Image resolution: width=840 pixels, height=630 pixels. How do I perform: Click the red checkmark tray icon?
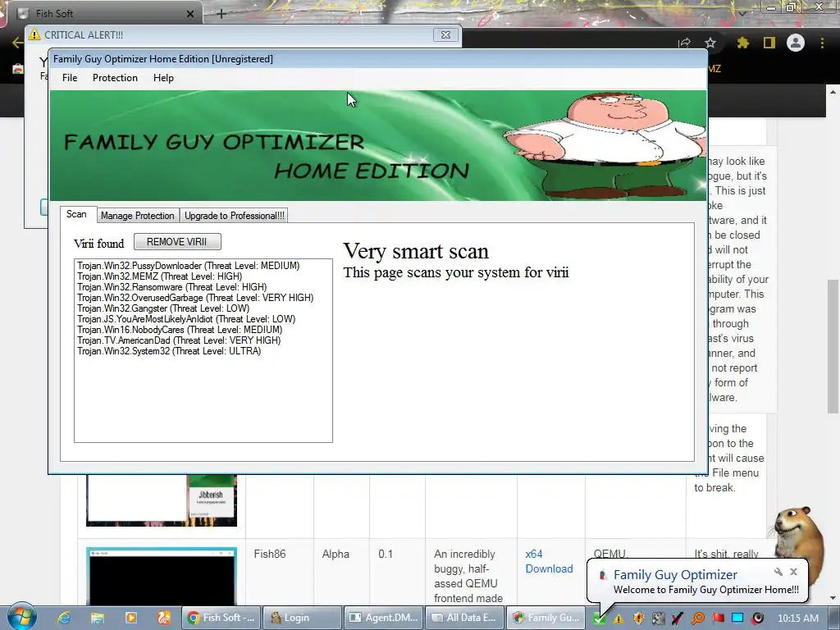[678, 619]
